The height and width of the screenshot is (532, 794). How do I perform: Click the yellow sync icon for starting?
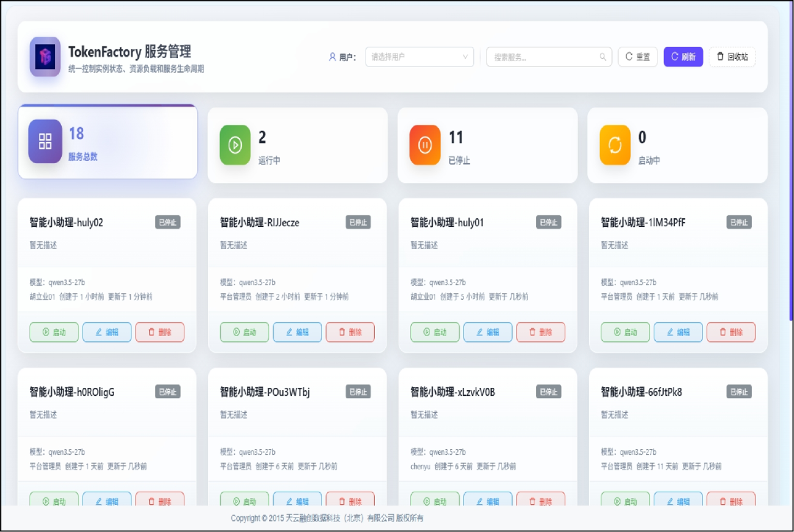pyautogui.click(x=615, y=145)
